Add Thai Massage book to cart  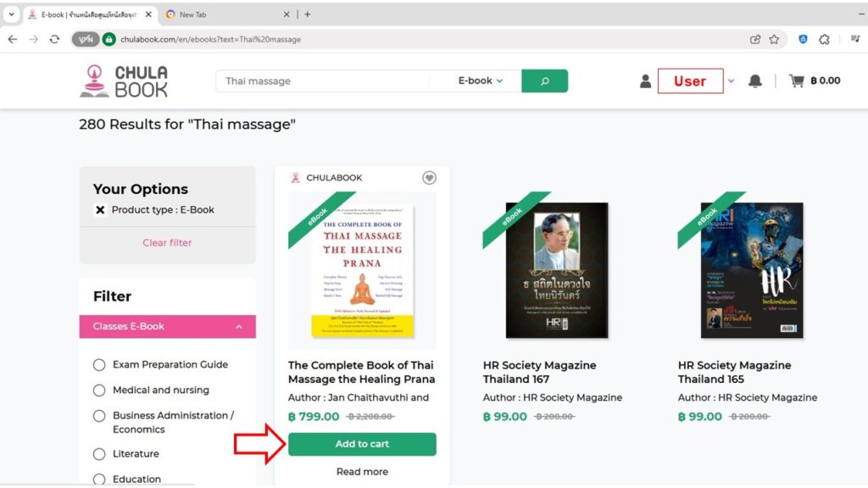(x=362, y=445)
